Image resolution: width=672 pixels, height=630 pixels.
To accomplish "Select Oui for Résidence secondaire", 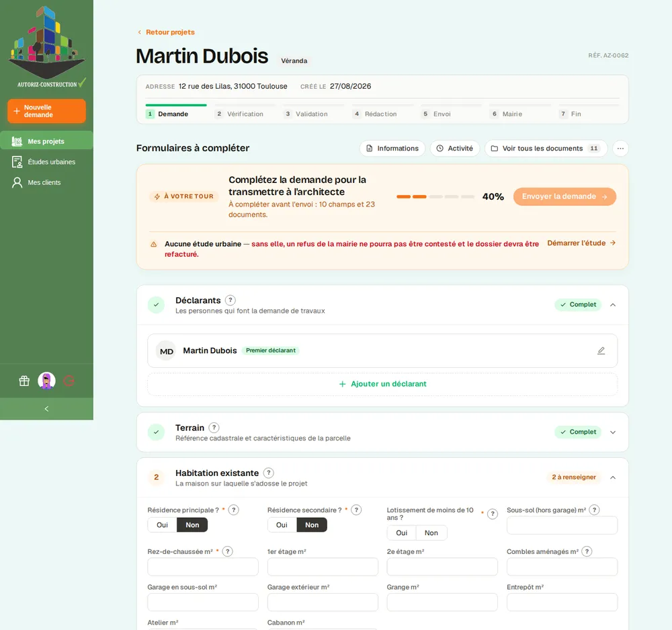I will [282, 525].
